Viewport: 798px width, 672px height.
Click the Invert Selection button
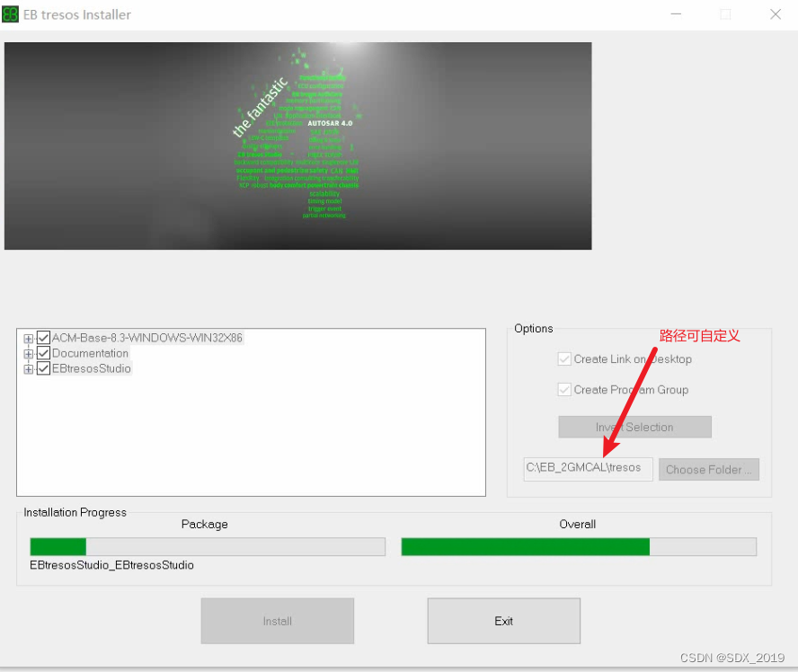point(634,427)
